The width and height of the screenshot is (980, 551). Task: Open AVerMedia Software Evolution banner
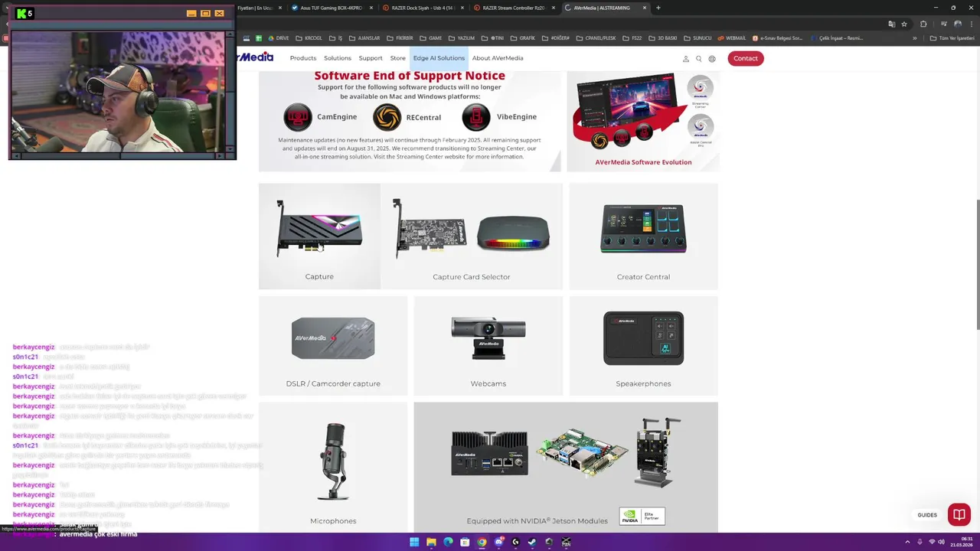point(643,121)
